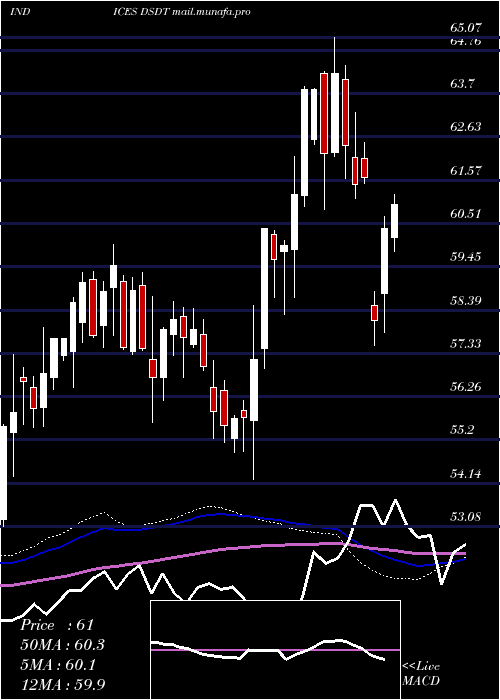
Task: Click the 59.45 price axis label
Action: (x=466, y=257)
